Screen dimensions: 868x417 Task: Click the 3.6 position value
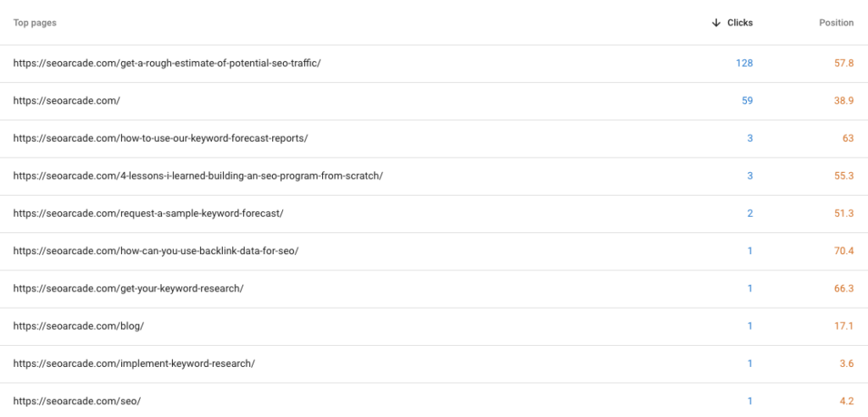click(x=847, y=364)
